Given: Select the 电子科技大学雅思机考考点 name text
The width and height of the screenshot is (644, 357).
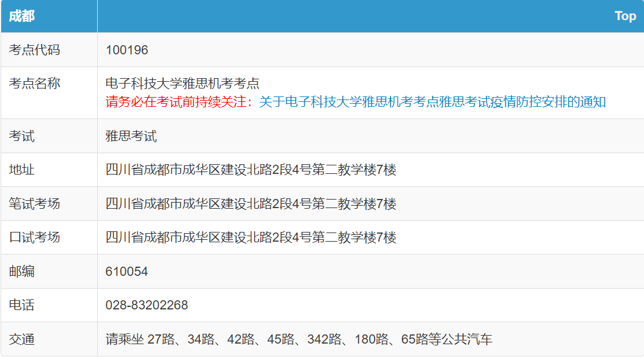Looking at the screenshot, I should tap(183, 84).
